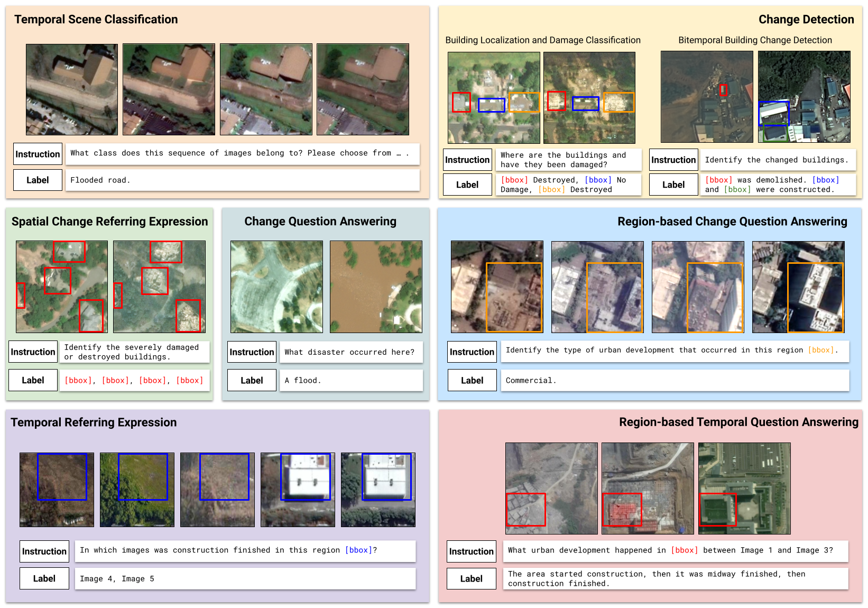Click the 'Region-based Change Question Answering' heading

pyautogui.click(x=732, y=222)
